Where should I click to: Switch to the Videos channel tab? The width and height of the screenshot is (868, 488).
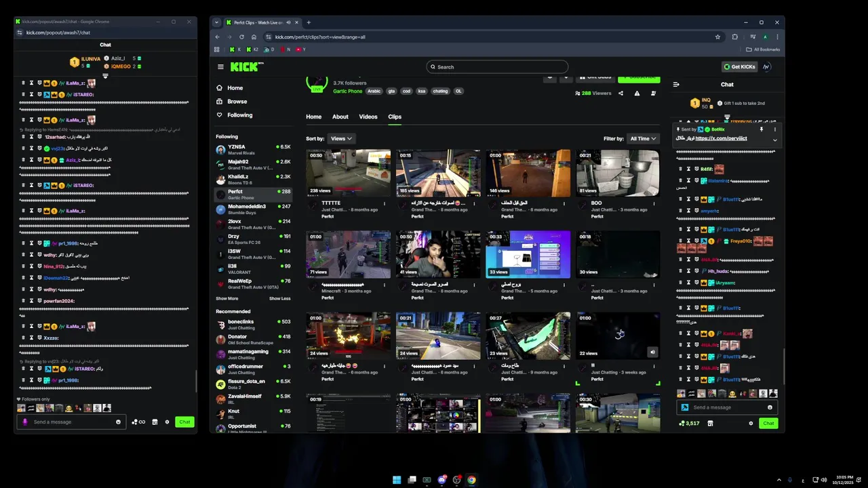368,117
